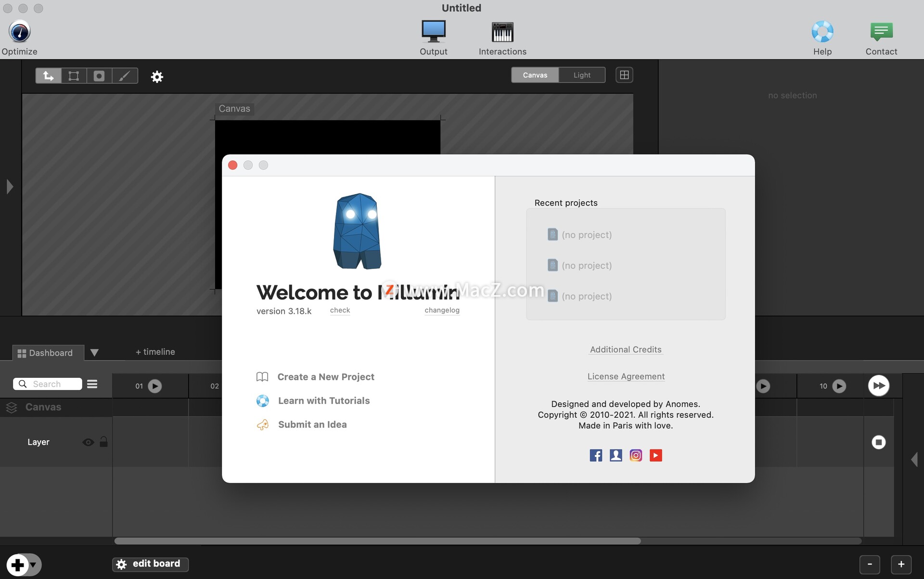Click the Interactions MIDI keyboard icon
The image size is (924, 579).
click(x=502, y=31)
